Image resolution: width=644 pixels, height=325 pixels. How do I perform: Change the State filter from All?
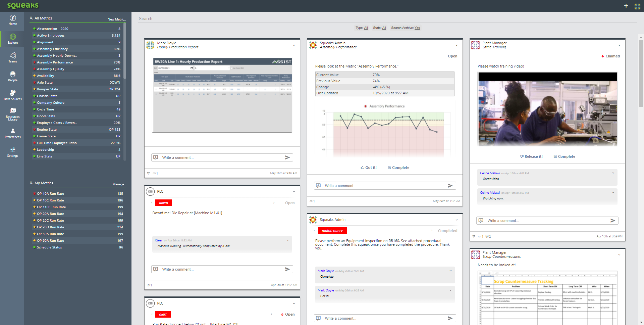click(x=383, y=28)
